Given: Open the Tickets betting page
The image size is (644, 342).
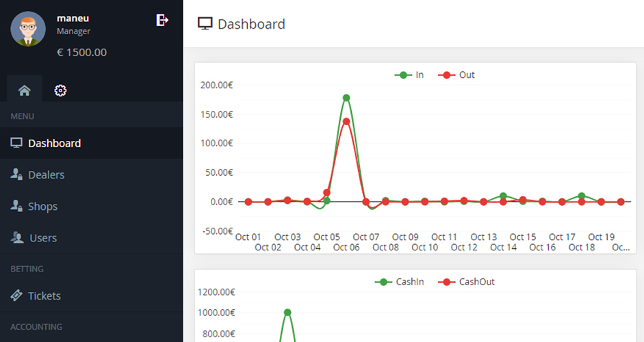Looking at the screenshot, I should pyautogui.click(x=44, y=295).
